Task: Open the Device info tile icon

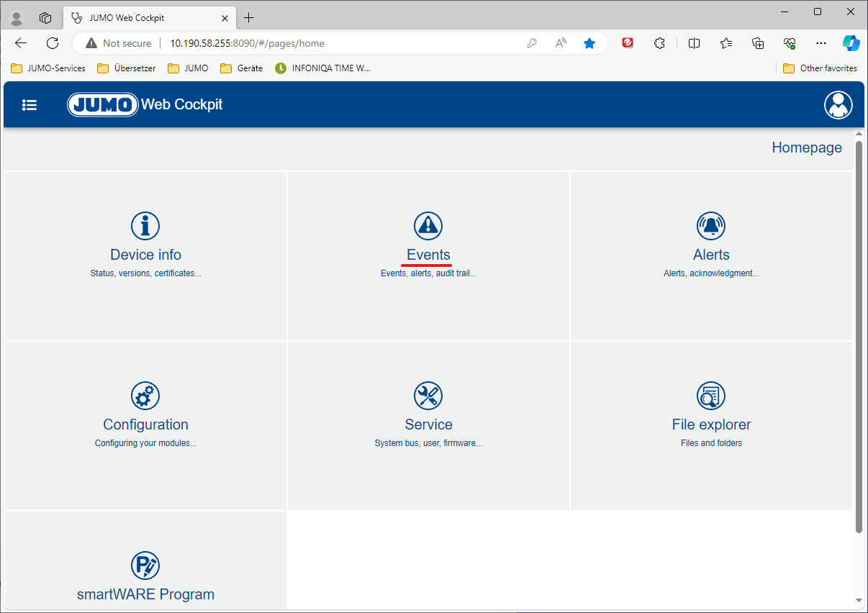Action: click(x=145, y=226)
